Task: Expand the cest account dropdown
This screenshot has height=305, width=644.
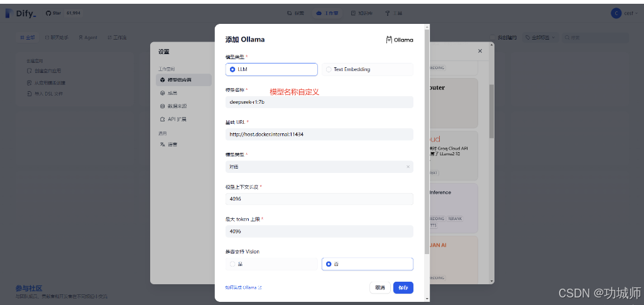Action: point(631,13)
